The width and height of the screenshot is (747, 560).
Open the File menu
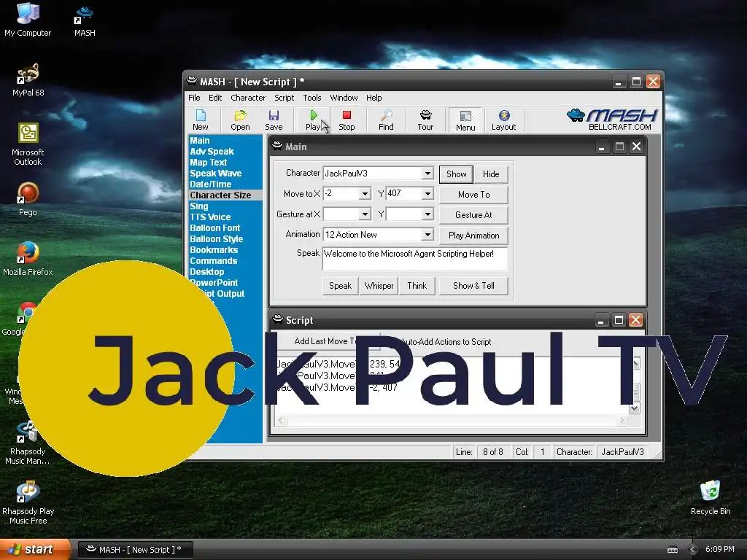tap(194, 98)
